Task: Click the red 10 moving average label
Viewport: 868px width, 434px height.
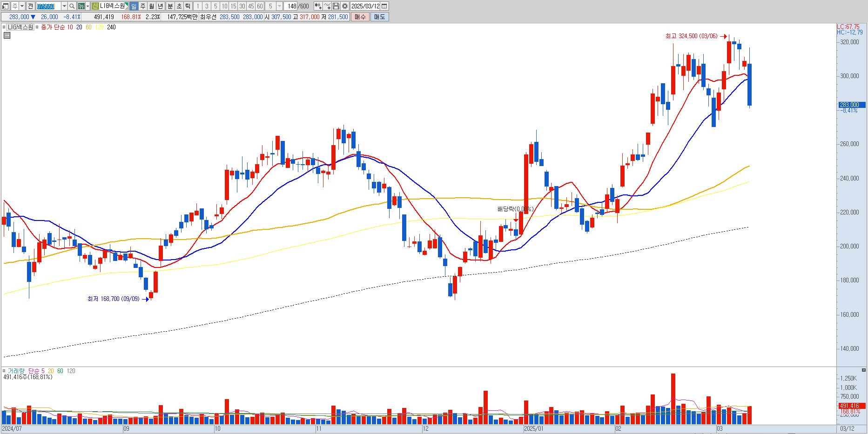Action: [x=70, y=27]
